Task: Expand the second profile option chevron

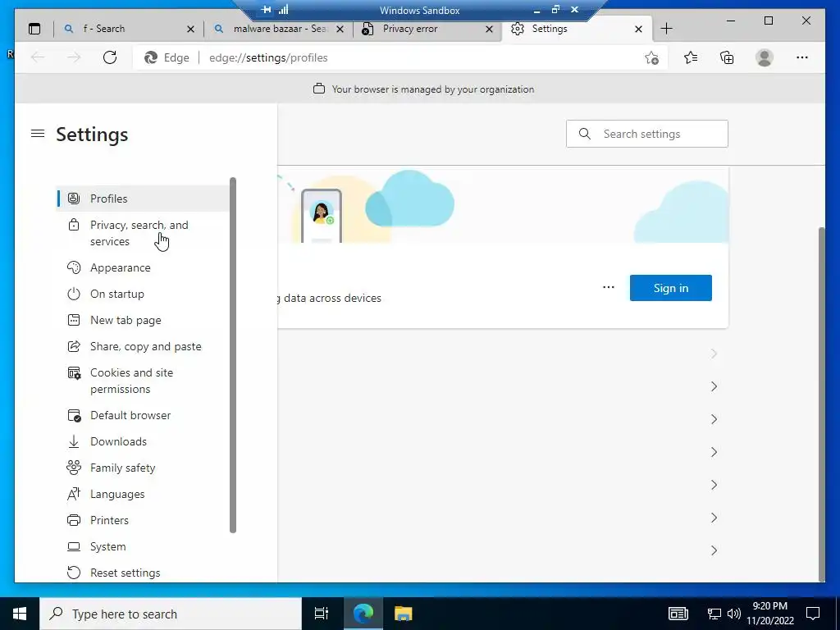Action: pyautogui.click(x=714, y=386)
